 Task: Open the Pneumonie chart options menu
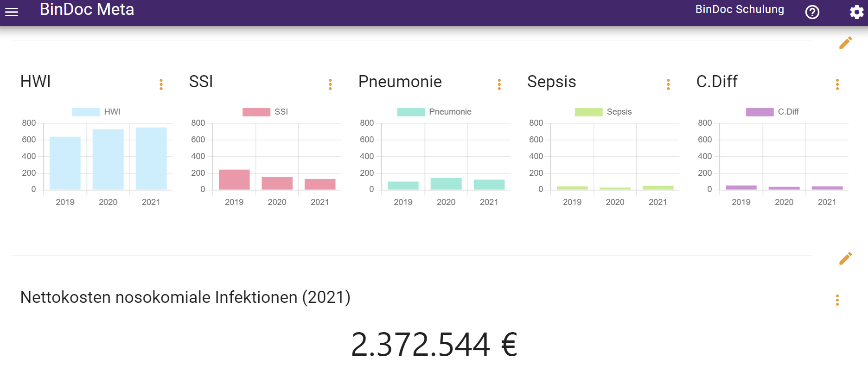[499, 84]
